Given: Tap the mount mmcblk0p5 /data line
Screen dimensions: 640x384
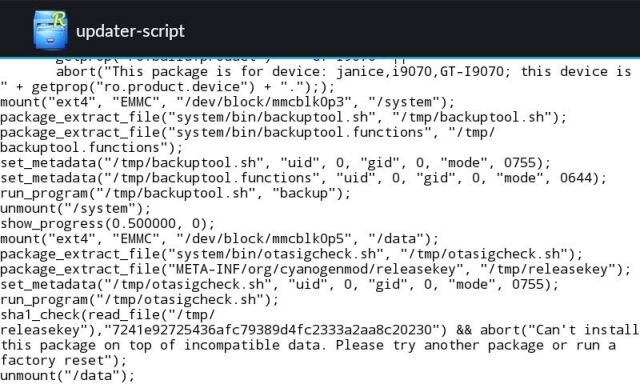Looking at the screenshot, I should click(219, 239).
